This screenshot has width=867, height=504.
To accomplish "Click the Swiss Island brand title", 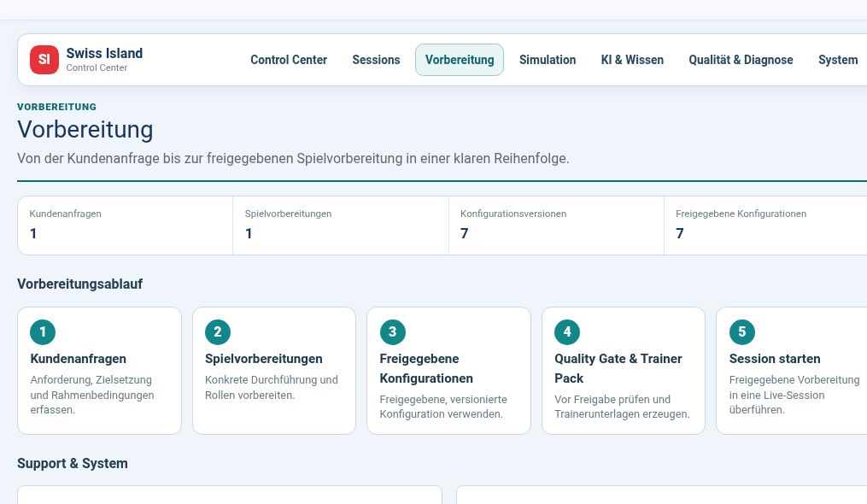I will 104,53.
